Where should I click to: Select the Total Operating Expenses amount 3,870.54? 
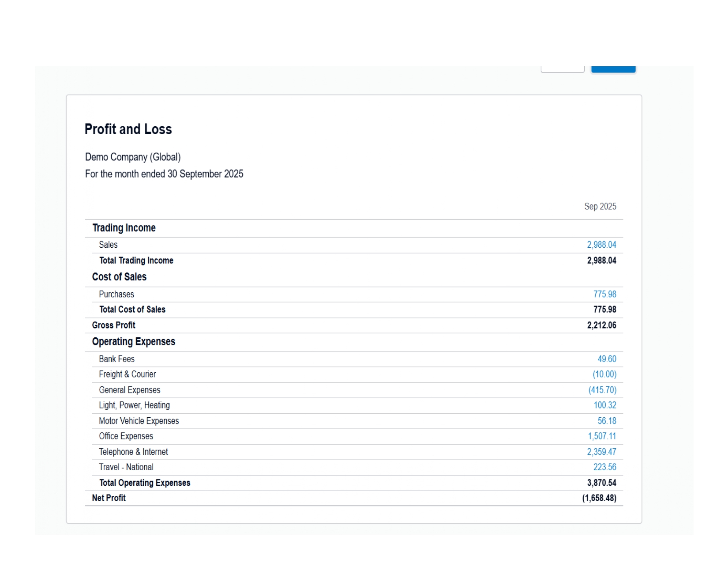[601, 483]
